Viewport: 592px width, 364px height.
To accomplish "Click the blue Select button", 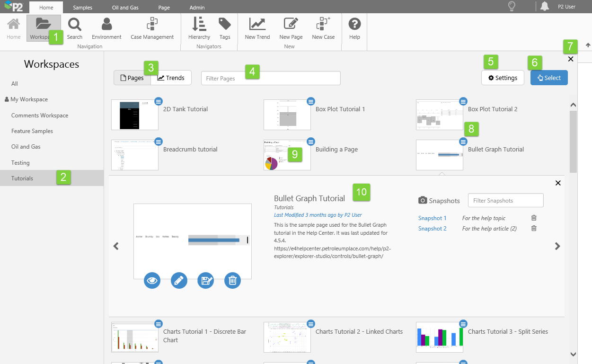I will (x=549, y=78).
